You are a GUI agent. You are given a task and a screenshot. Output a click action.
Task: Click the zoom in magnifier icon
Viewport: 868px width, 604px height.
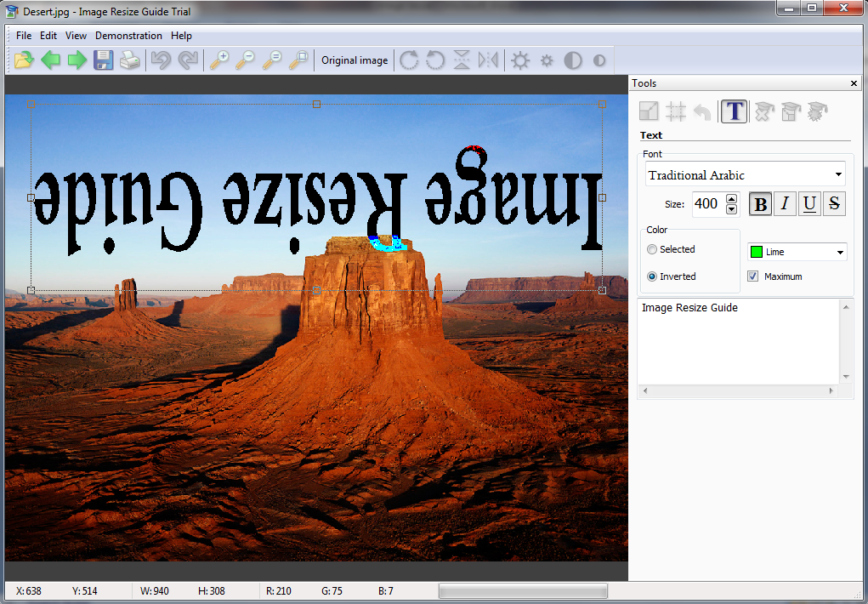pos(219,60)
